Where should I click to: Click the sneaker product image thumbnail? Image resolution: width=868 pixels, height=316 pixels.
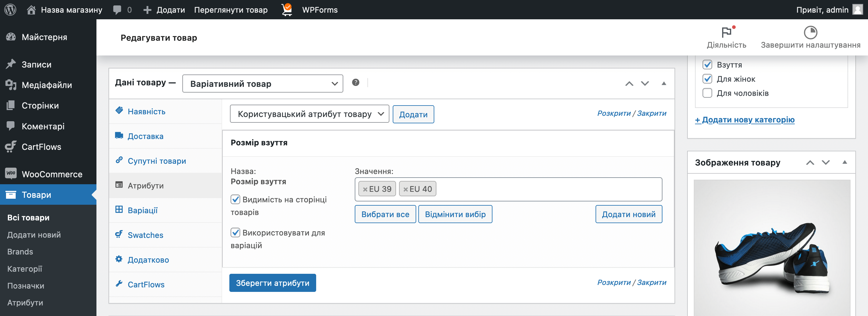772,248
